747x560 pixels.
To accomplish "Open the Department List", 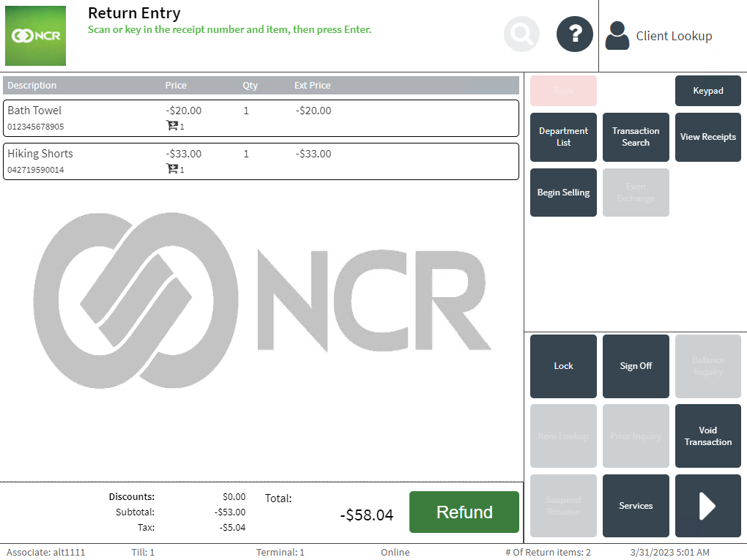I will tap(564, 137).
